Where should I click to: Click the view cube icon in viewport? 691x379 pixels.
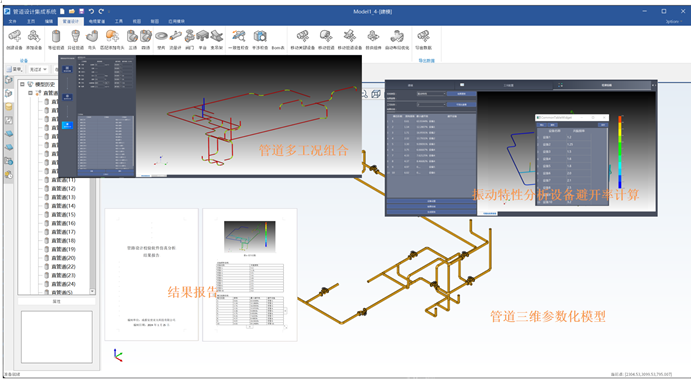pos(376,94)
